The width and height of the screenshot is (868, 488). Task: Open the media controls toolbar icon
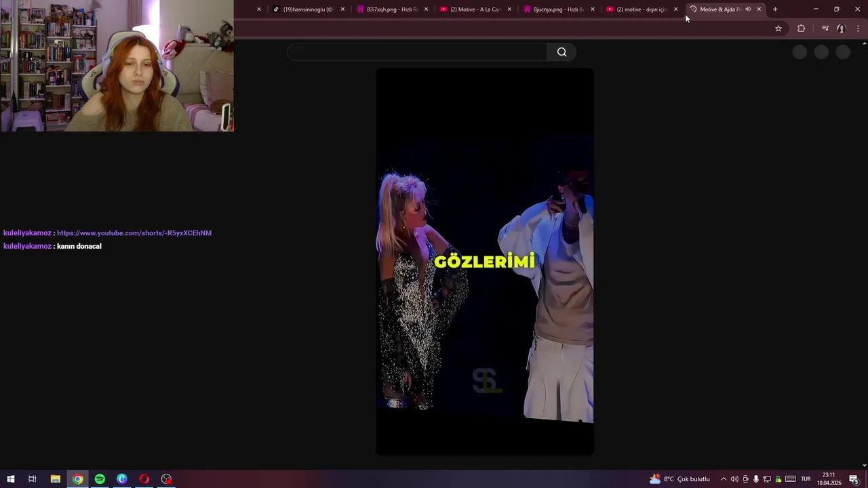click(x=825, y=28)
